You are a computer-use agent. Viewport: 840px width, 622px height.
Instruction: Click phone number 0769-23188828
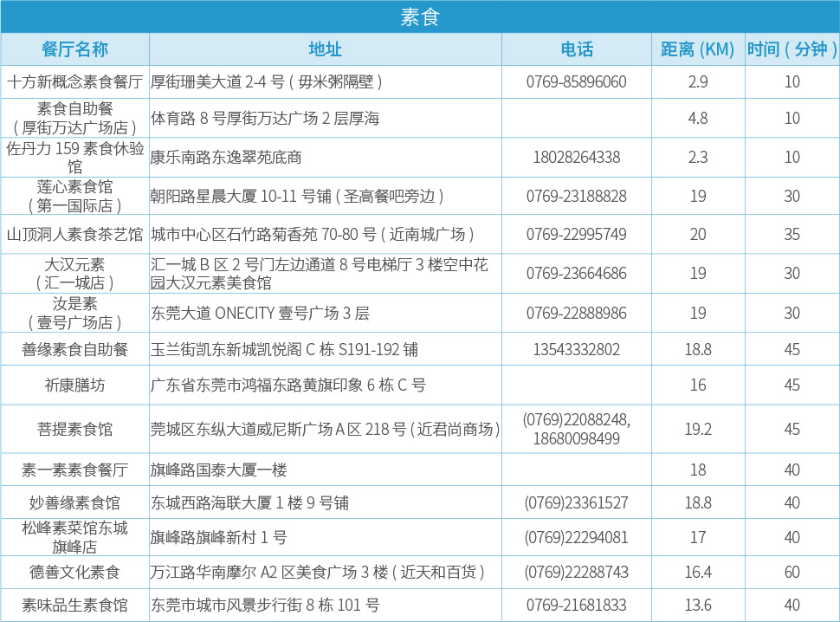pos(577,196)
